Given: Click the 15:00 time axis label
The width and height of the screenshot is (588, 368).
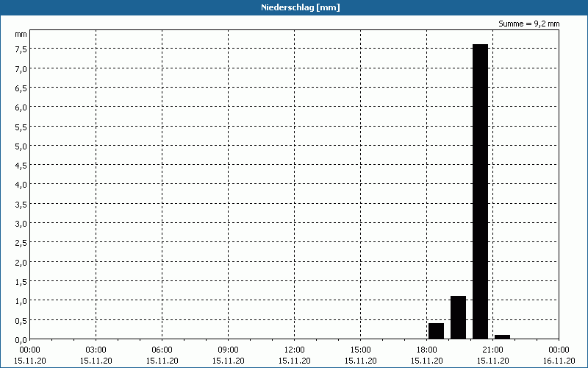Looking at the screenshot, I should (x=361, y=350).
